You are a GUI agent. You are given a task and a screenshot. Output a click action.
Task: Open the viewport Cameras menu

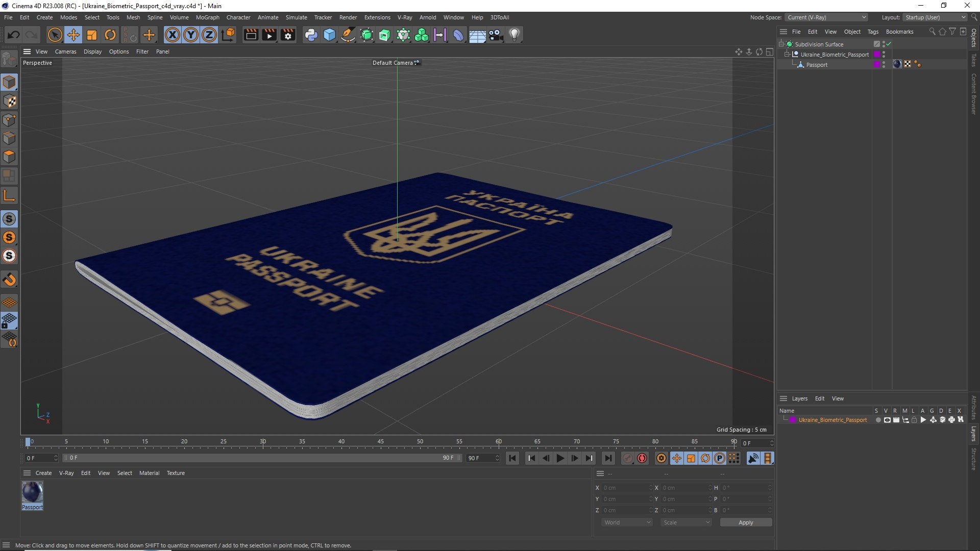(x=65, y=52)
